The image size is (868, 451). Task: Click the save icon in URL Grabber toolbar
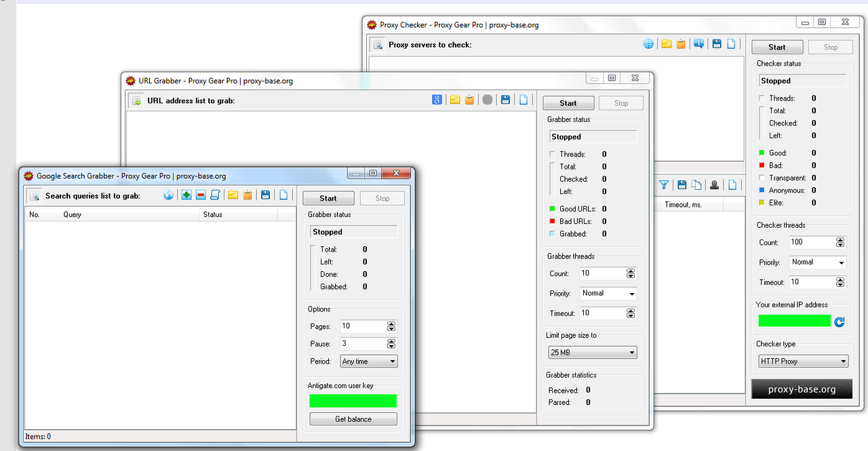pos(505,100)
